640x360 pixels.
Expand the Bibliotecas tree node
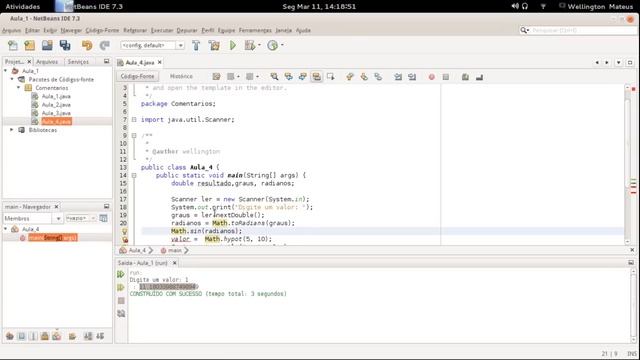click(x=12, y=130)
